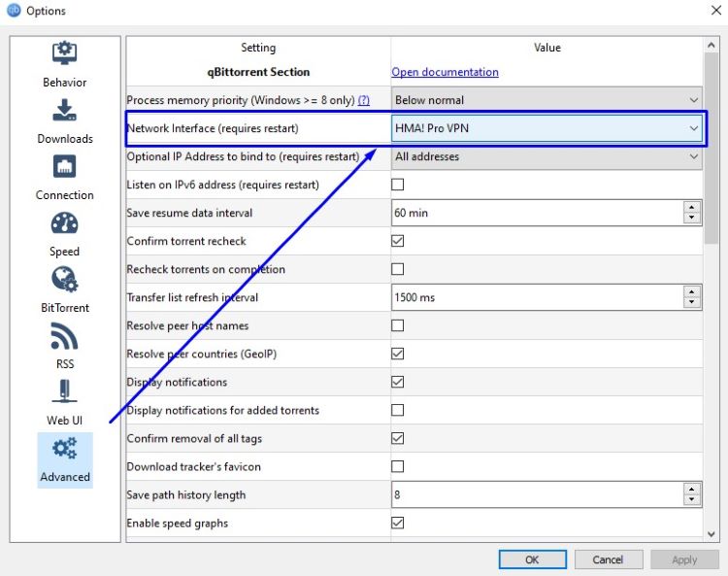Enable Resolve peer host names
Screen dimensions: 728x576
pyautogui.click(x=397, y=325)
